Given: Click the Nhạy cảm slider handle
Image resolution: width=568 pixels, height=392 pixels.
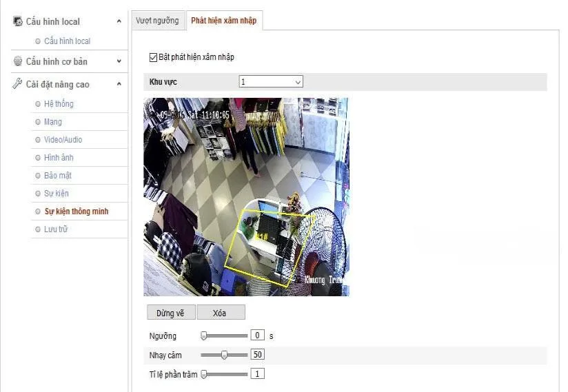Looking at the screenshot, I should coord(224,355).
